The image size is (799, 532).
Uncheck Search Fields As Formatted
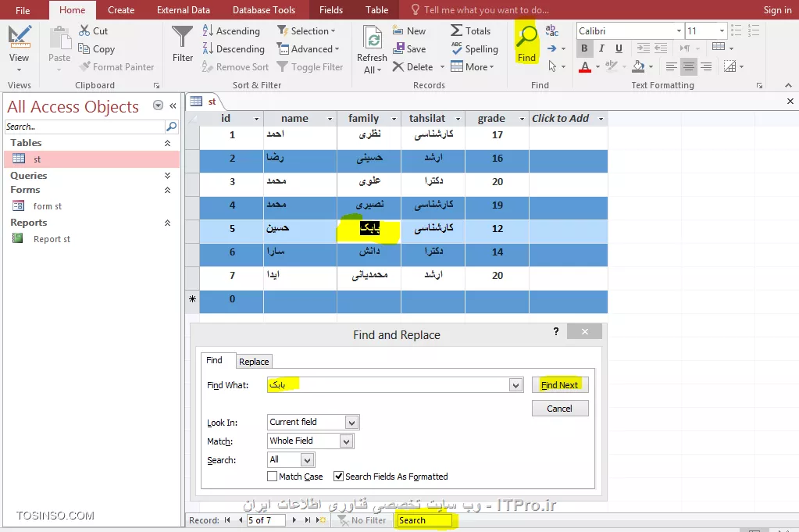(338, 477)
